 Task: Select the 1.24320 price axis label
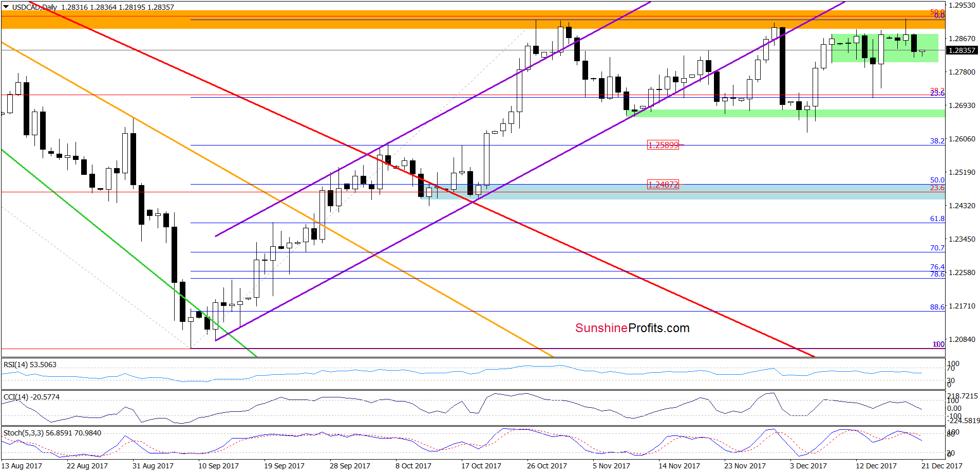click(962, 206)
